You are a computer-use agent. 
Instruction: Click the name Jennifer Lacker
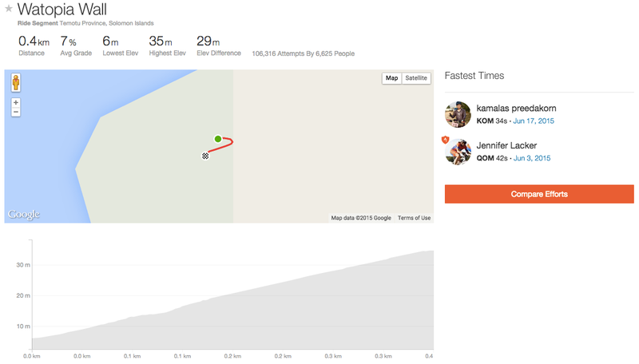point(506,145)
